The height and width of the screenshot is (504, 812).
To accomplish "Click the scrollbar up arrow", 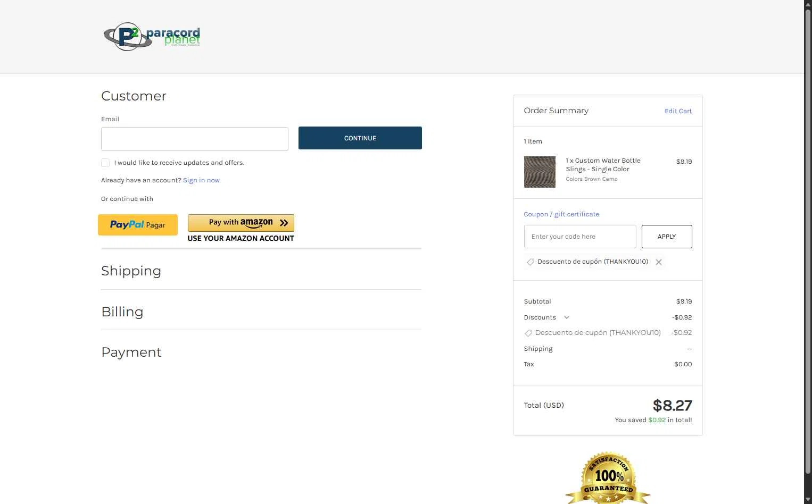I will pos(808,4).
